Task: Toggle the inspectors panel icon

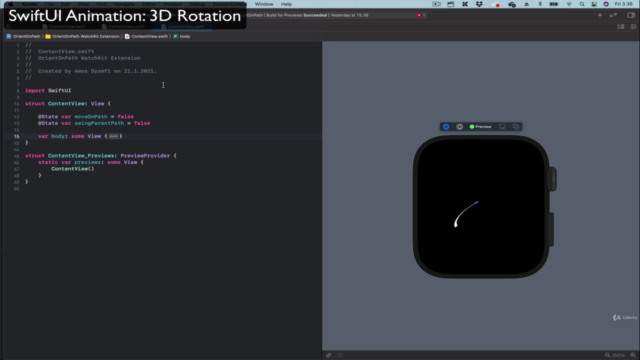Action: pos(631,15)
